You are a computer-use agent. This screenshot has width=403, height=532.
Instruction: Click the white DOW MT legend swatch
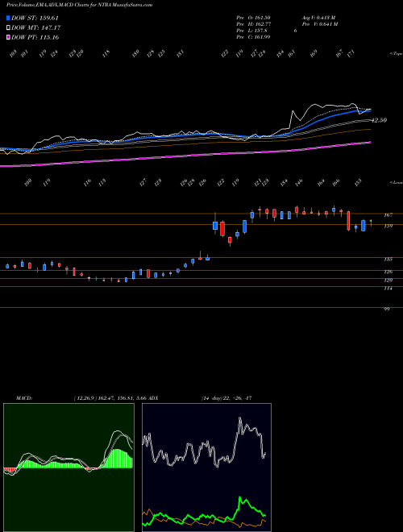(x=9, y=28)
